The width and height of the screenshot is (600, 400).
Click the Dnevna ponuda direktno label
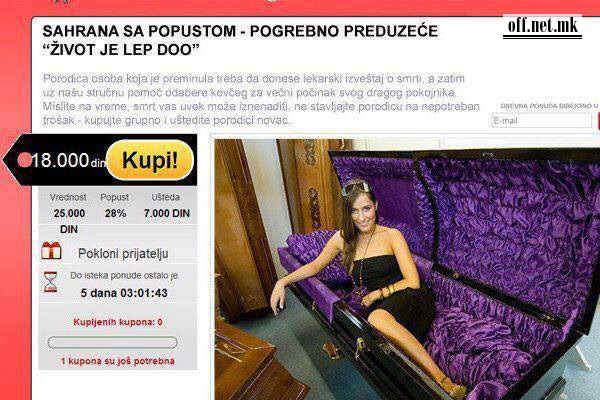tap(549, 106)
